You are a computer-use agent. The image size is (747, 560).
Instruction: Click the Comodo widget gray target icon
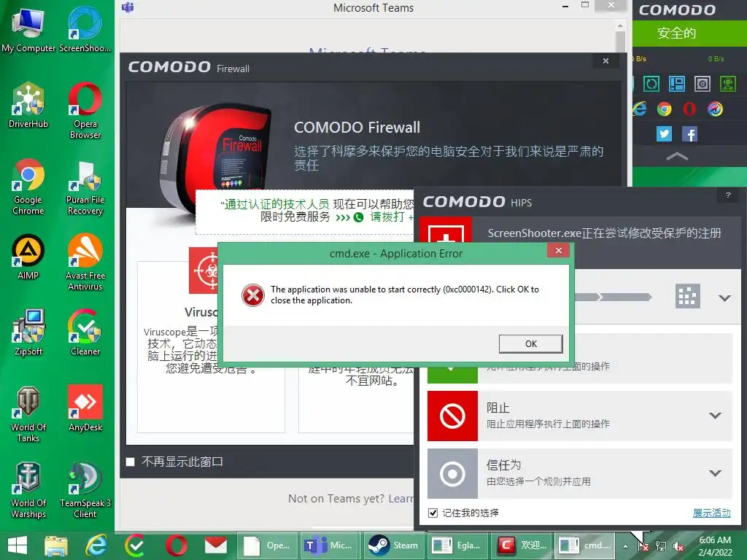tap(703, 85)
